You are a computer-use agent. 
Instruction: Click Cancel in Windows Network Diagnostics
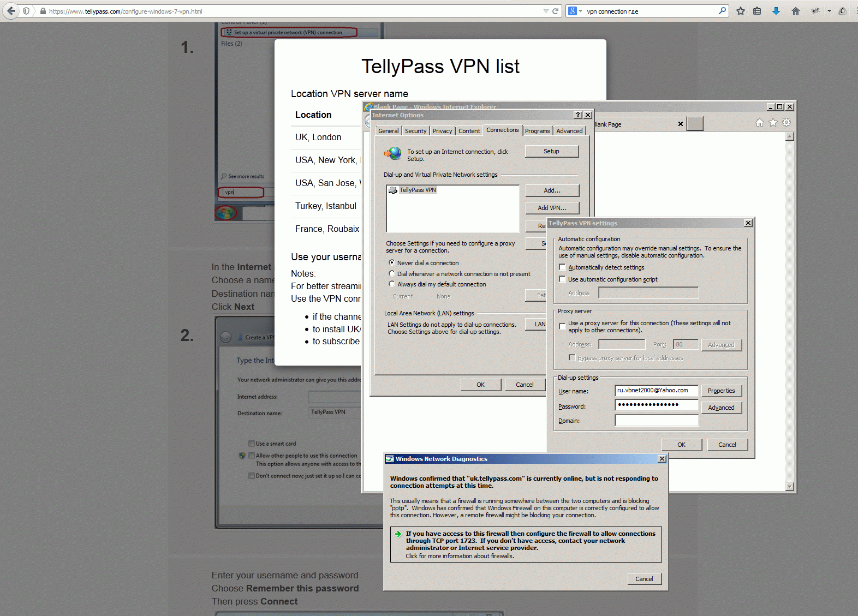(x=645, y=579)
